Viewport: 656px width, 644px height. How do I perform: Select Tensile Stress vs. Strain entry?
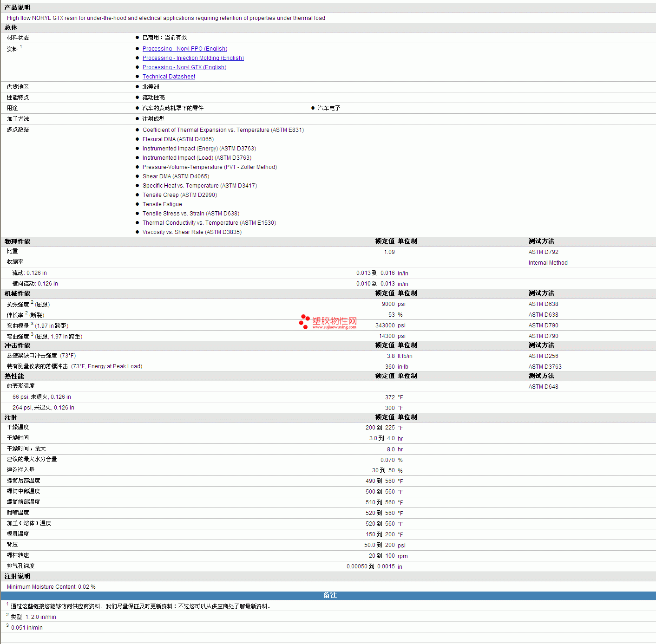[x=190, y=214]
